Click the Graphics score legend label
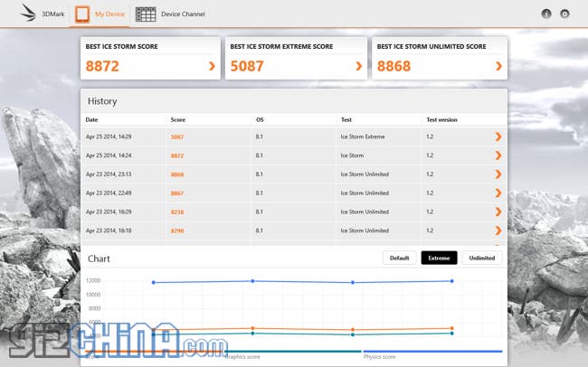The width and height of the screenshot is (588, 367). click(x=242, y=357)
